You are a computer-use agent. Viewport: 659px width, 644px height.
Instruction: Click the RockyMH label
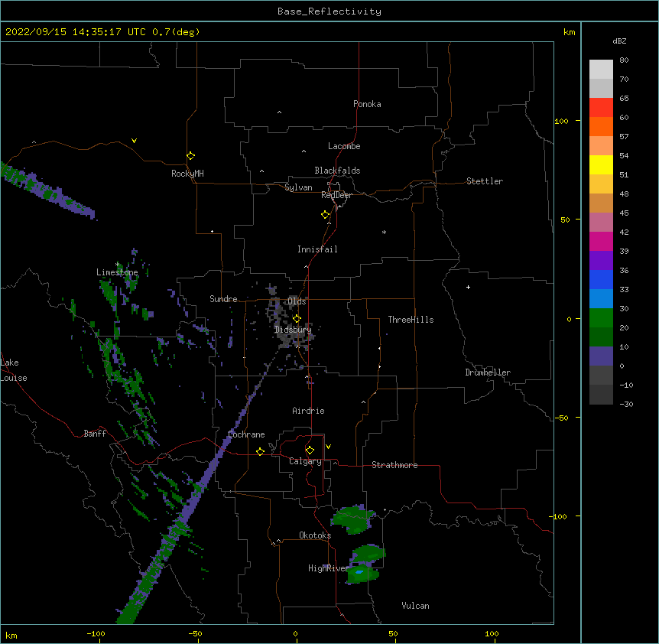click(187, 174)
